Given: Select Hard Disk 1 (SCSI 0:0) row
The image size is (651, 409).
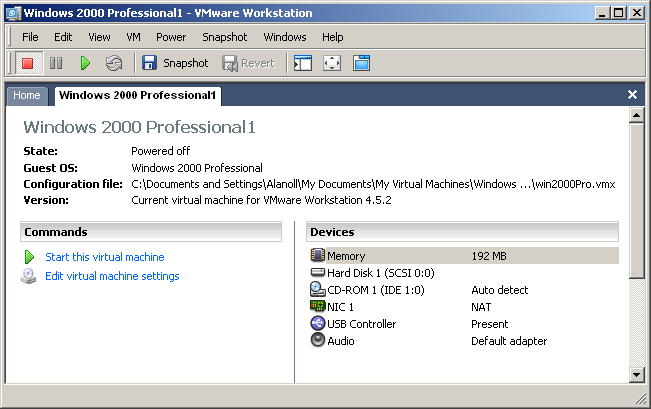Looking at the screenshot, I should 464,273.
